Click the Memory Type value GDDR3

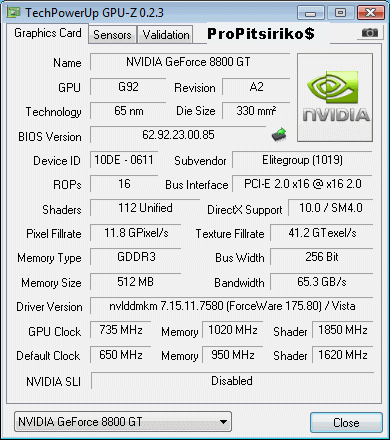(136, 257)
